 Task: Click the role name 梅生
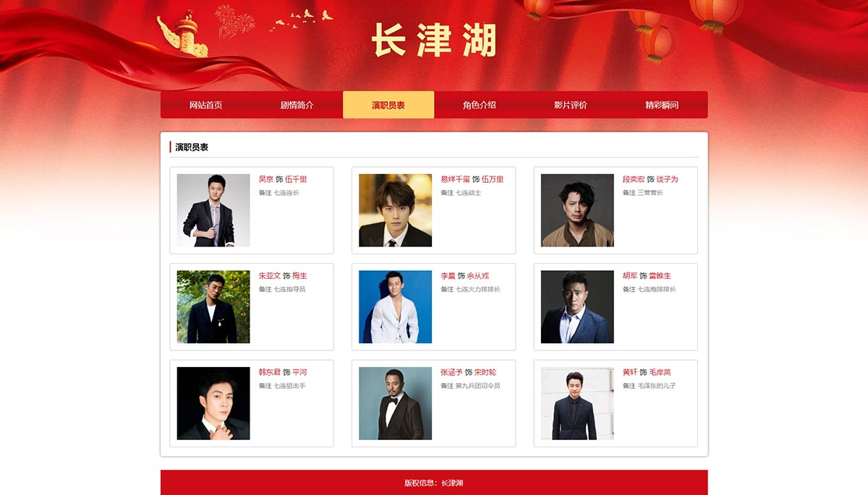click(299, 276)
